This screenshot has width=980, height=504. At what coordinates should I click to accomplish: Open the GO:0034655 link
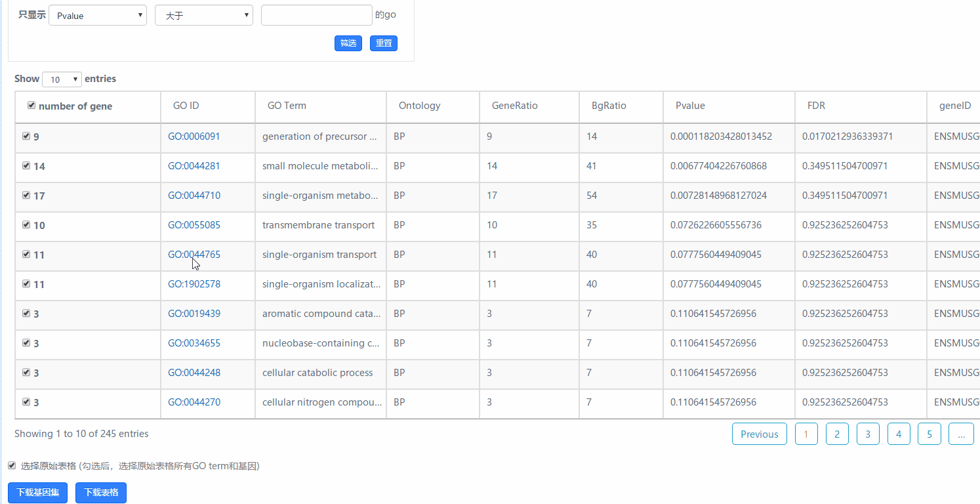pyautogui.click(x=194, y=343)
